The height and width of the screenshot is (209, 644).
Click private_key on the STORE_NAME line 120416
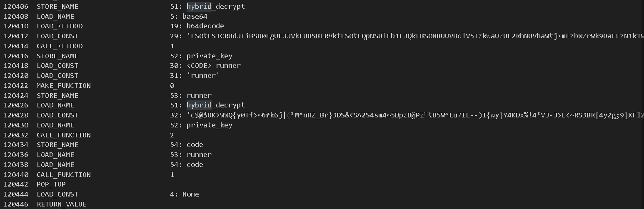(209, 56)
